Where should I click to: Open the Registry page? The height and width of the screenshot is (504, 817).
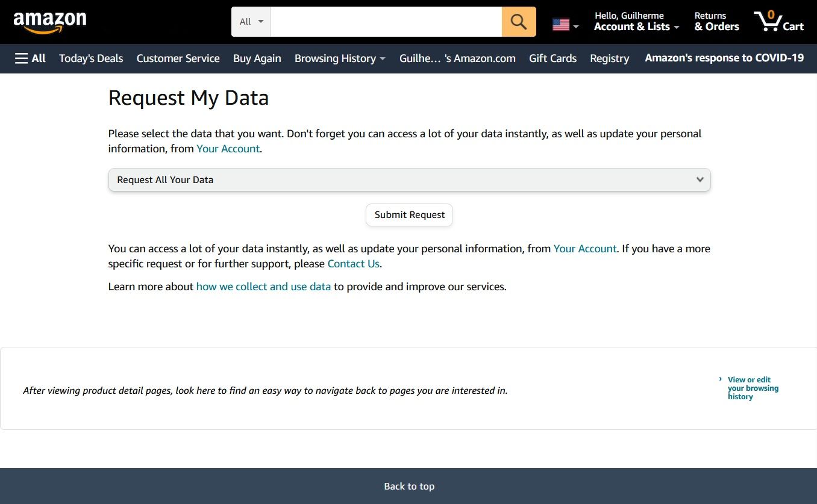click(609, 58)
